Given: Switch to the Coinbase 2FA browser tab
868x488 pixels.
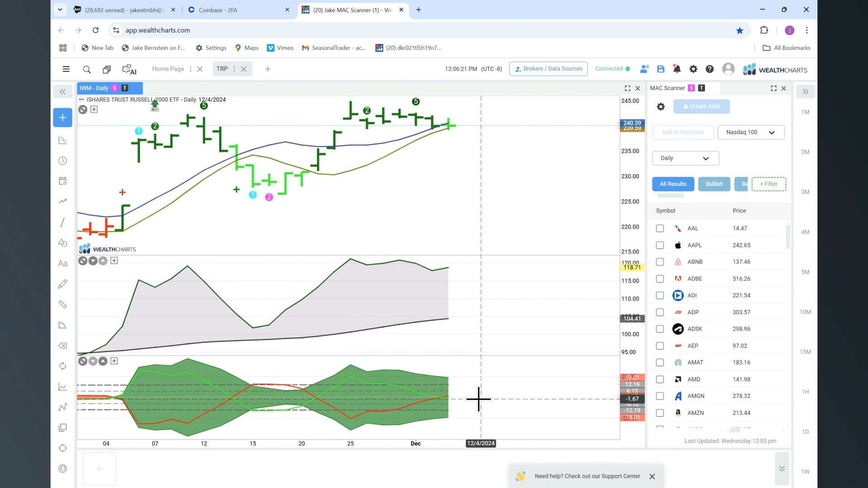Looking at the screenshot, I should point(238,10).
